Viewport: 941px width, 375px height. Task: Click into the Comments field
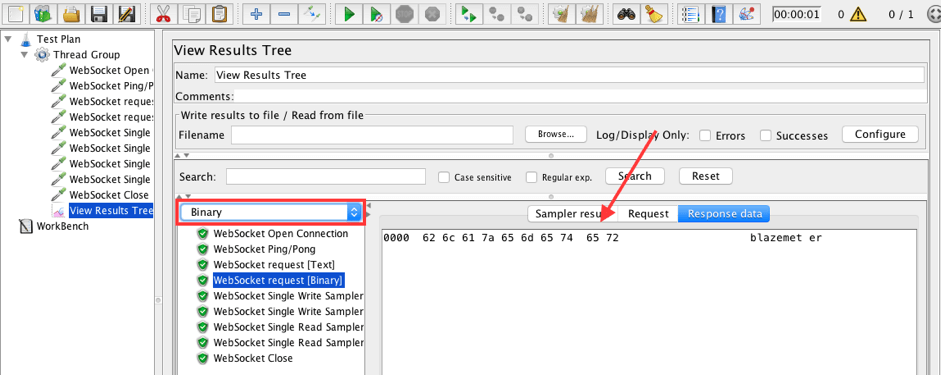[579, 96]
